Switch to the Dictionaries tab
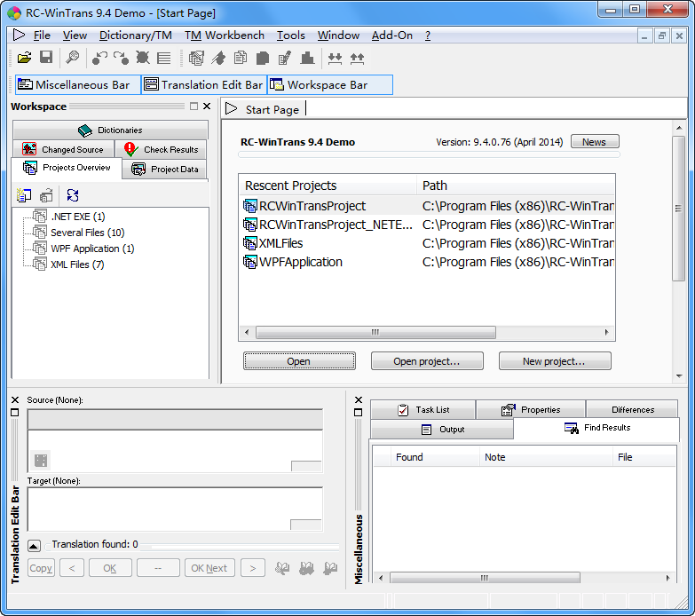Screen dimensions: 695x616 coord(110,130)
